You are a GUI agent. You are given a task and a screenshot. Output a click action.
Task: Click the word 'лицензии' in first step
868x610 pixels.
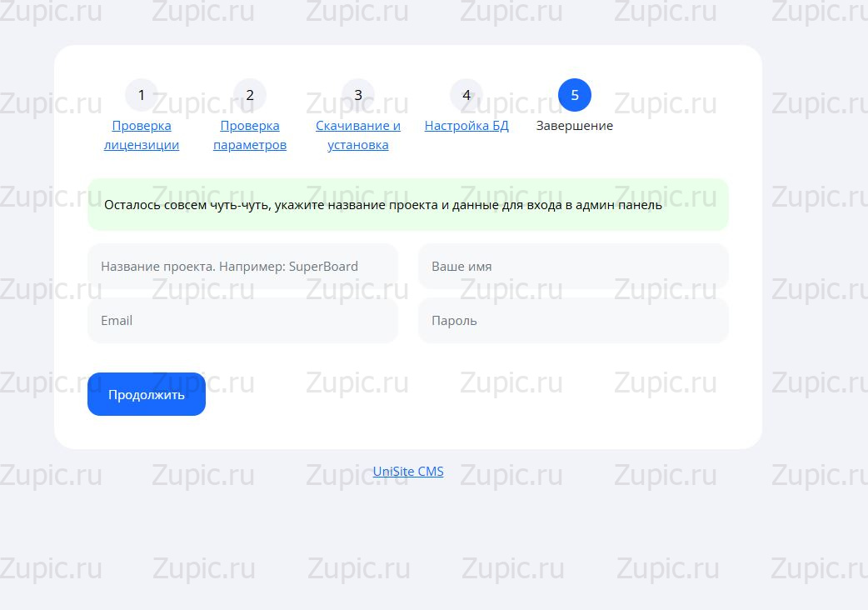(x=142, y=145)
